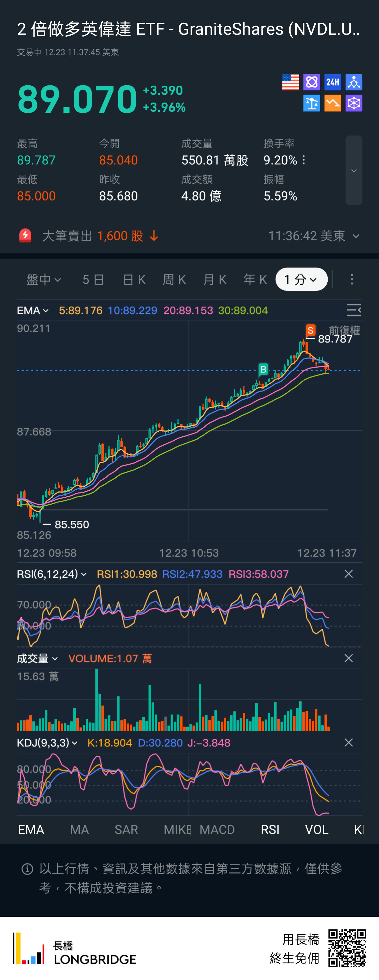The image size is (379, 980).
Task: Open the 1 分 interval dropdown
Action: pos(301,280)
